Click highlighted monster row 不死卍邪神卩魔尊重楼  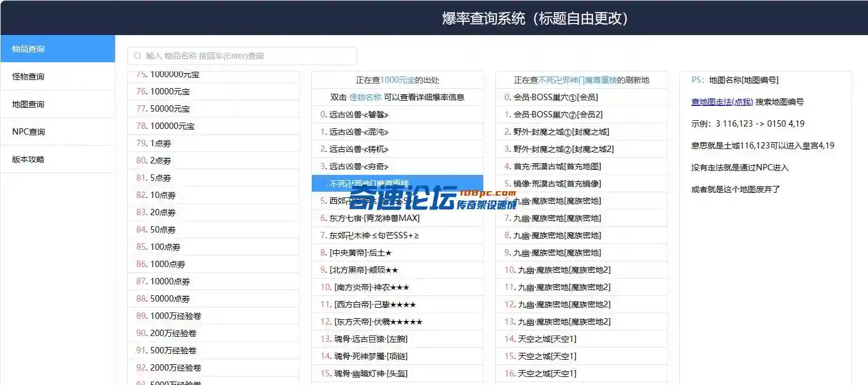coord(397,184)
